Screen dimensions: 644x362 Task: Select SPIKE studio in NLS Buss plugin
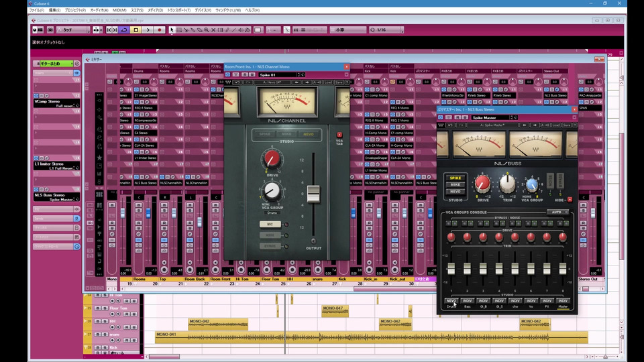(x=455, y=178)
